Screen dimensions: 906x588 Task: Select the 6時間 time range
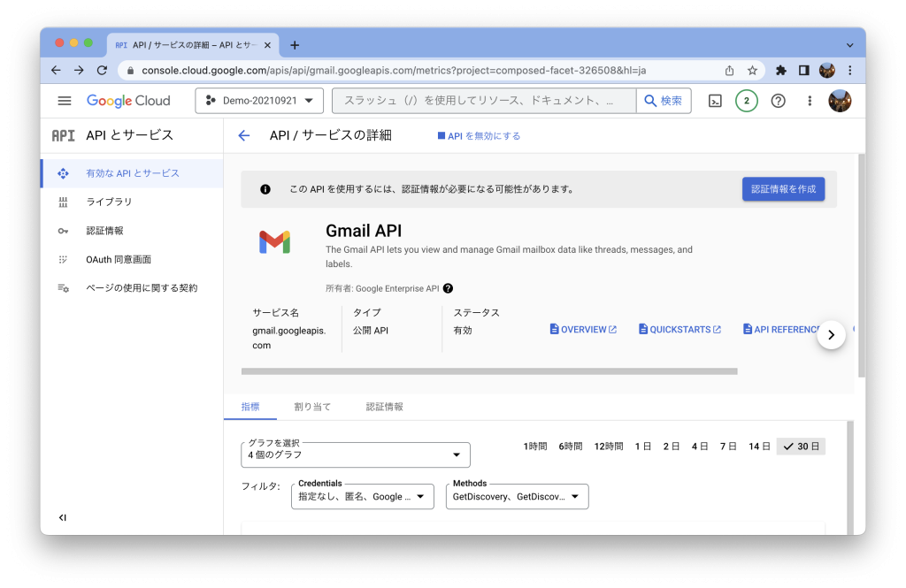[x=571, y=447]
